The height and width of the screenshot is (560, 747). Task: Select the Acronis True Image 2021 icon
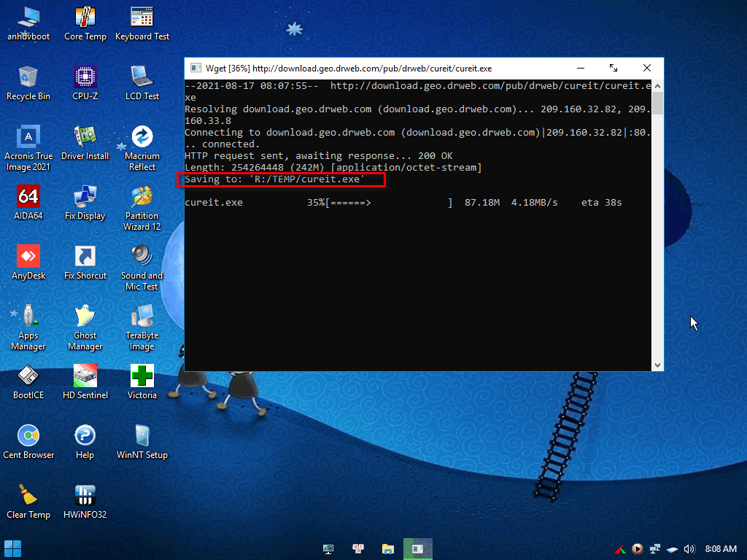[28, 148]
